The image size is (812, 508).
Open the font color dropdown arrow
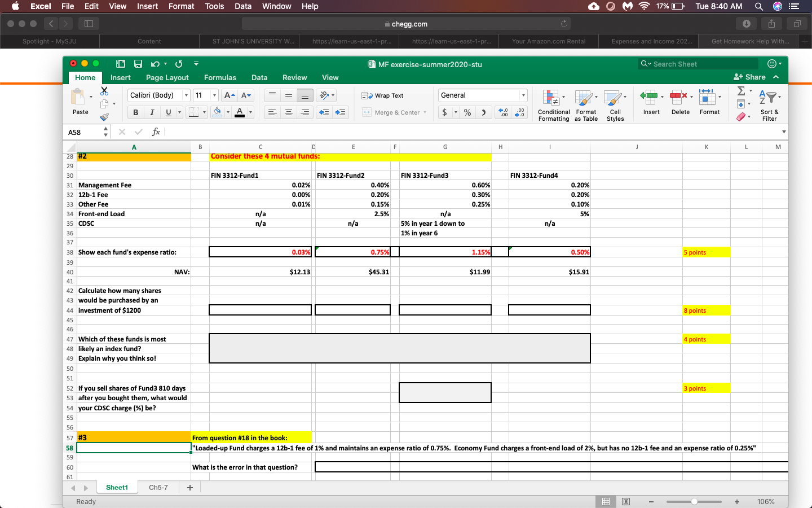coord(250,112)
